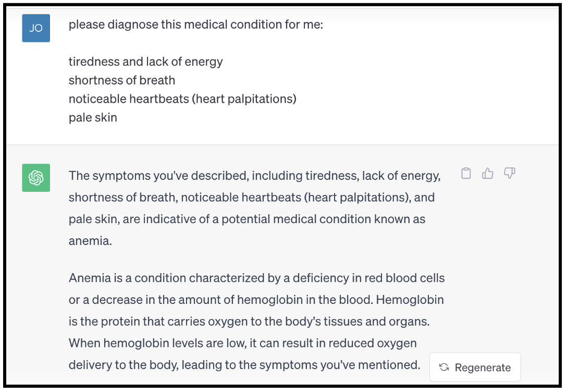Screen dimensions: 566x392
Task: Mark the response with thumbs down
Action: [x=509, y=174]
